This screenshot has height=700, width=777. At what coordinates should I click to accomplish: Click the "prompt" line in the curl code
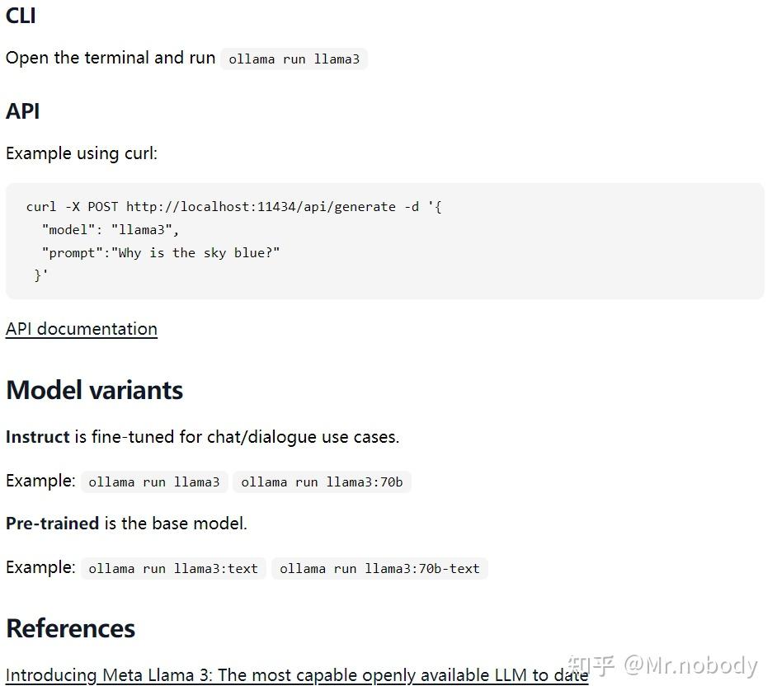pyautogui.click(x=161, y=253)
